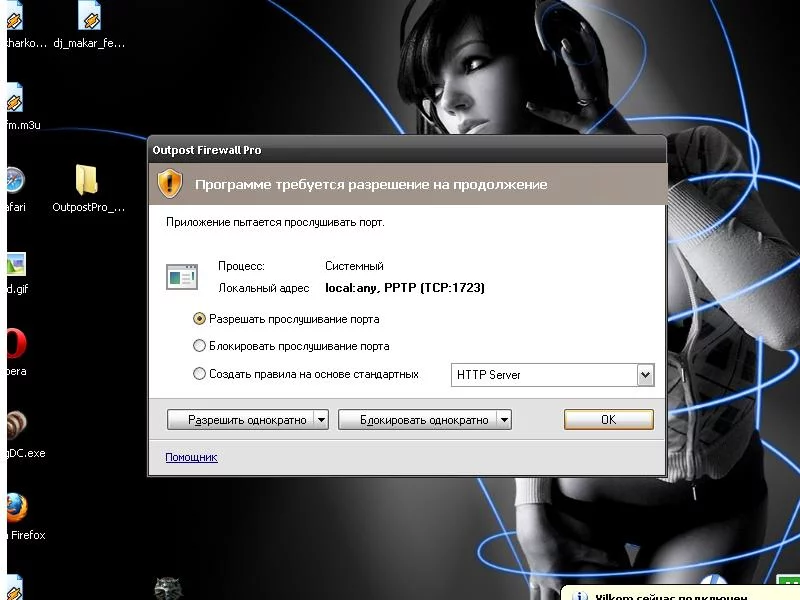The width and height of the screenshot is (800, 600).
Task: Select the .gif image file icon
Action: click(16, 264)
